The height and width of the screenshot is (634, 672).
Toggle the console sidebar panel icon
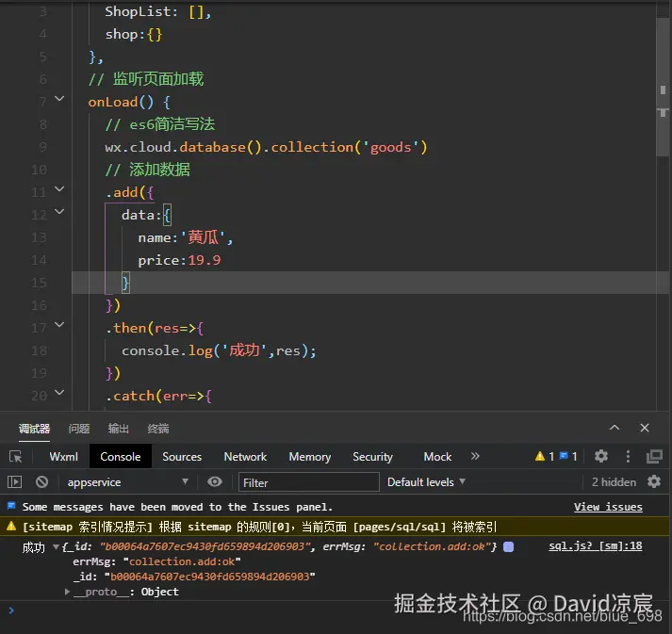(x=14, y=482)
